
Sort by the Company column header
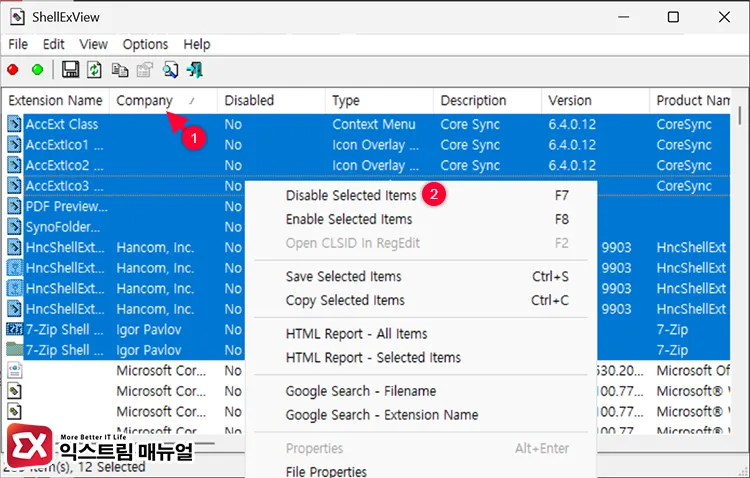164,100
